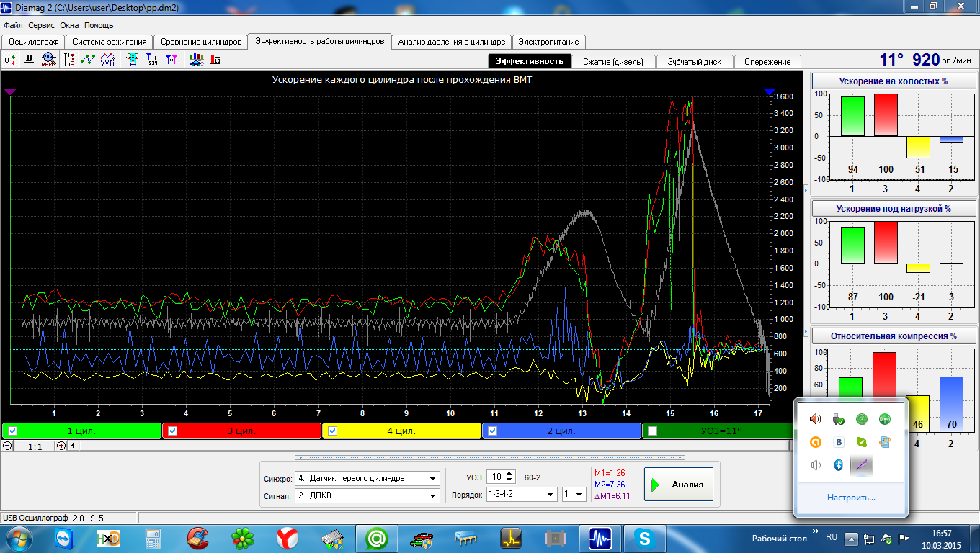Image resolution: width=980 pixels, height=553 pixels.
Task: Open Yandex browser from the taskbar
Action: tap(286, 538)
